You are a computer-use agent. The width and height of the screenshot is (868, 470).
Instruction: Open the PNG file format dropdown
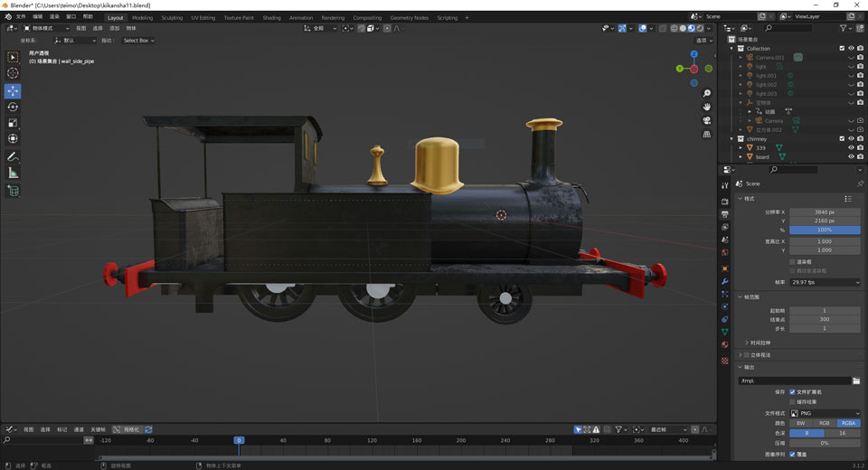825,413
